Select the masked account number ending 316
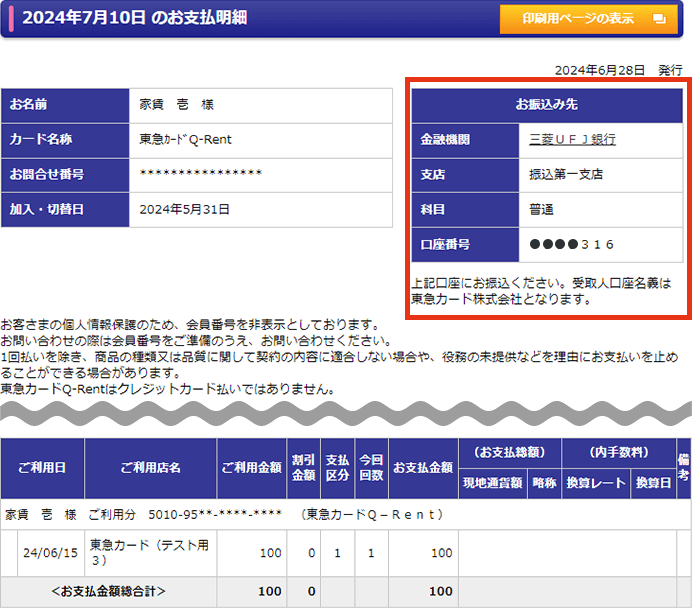The width and height of the screenshot is (692, 608). coord(572,244)
